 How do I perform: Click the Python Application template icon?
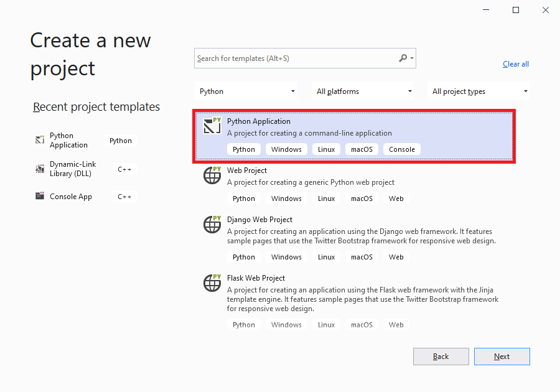(212, 126)
